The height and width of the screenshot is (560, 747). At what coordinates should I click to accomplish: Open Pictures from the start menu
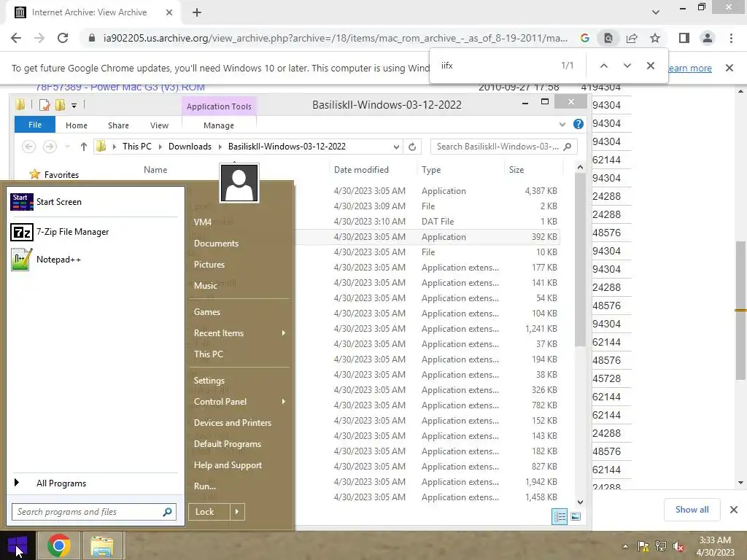[x=209, y=264]
